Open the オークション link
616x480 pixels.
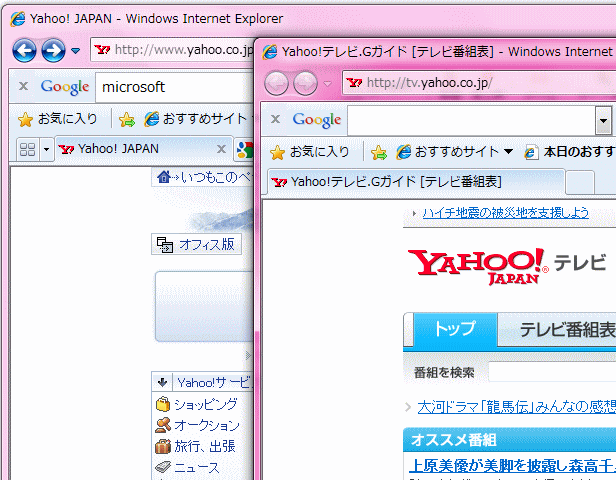click(207, 425)
